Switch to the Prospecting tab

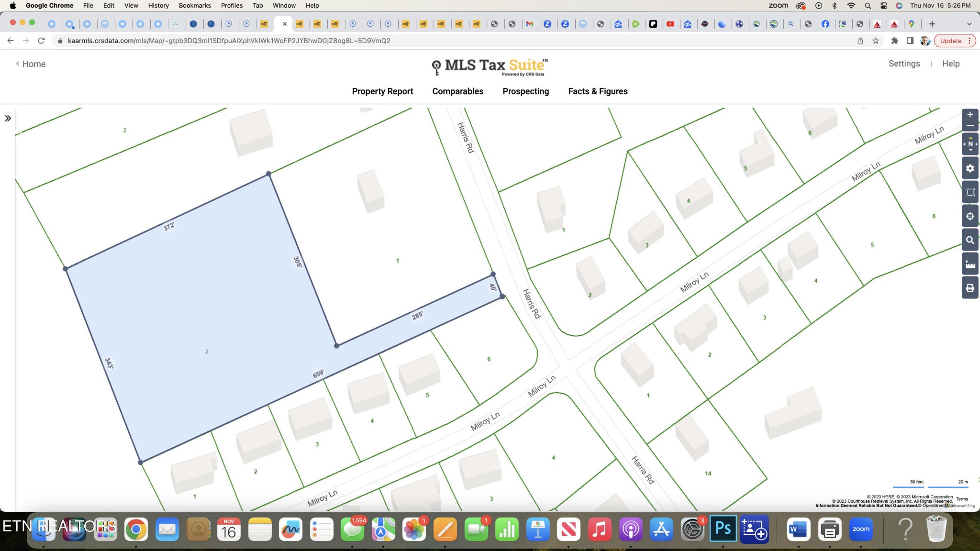525,91
